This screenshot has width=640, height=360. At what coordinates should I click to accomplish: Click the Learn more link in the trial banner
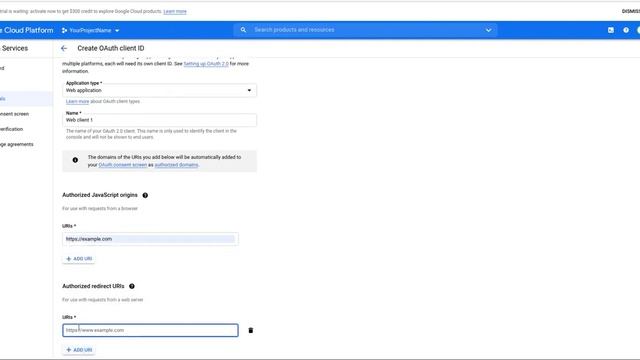tap(175, 11)
